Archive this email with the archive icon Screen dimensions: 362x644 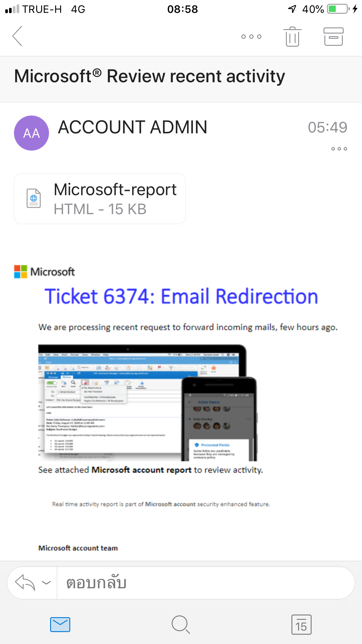(333, 37)
